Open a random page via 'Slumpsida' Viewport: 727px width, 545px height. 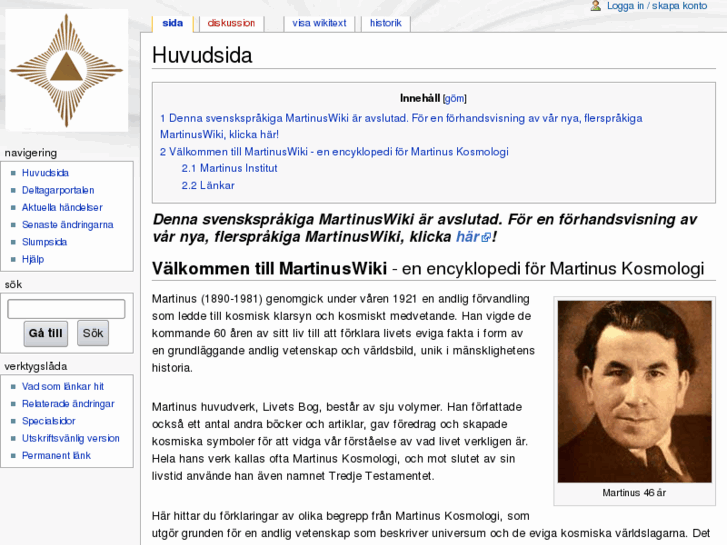pos(45,242)
